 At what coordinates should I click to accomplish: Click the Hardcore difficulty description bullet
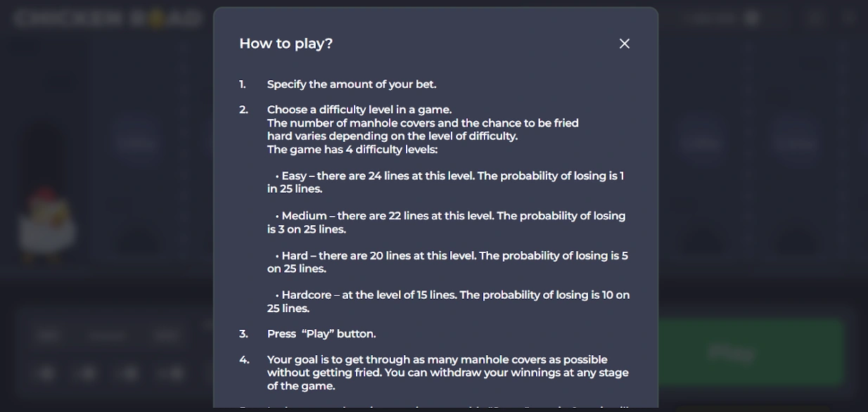tap(449, 302)
